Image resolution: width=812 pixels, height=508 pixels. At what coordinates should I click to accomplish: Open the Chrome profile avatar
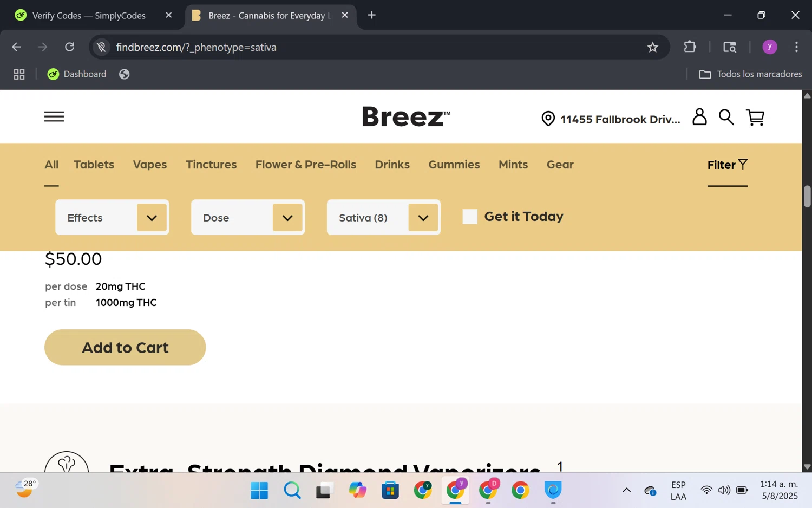[x=770, y=47]
